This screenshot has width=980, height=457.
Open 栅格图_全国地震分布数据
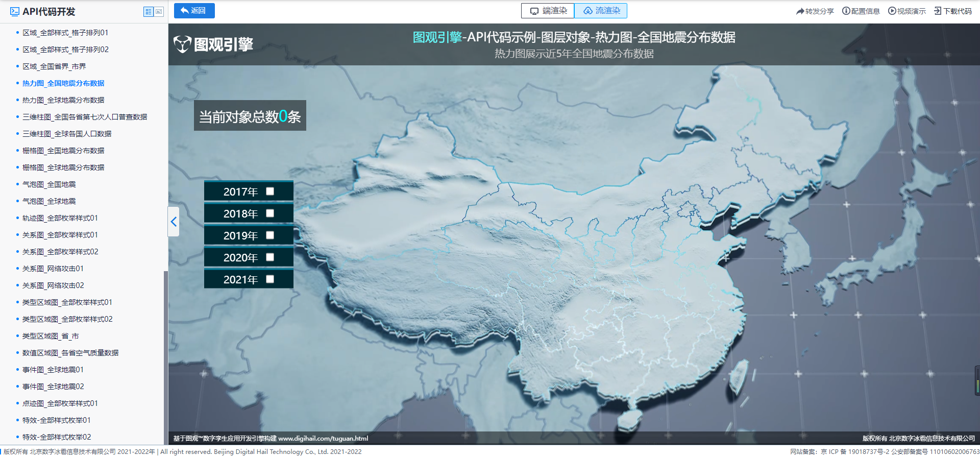(63, 151)
